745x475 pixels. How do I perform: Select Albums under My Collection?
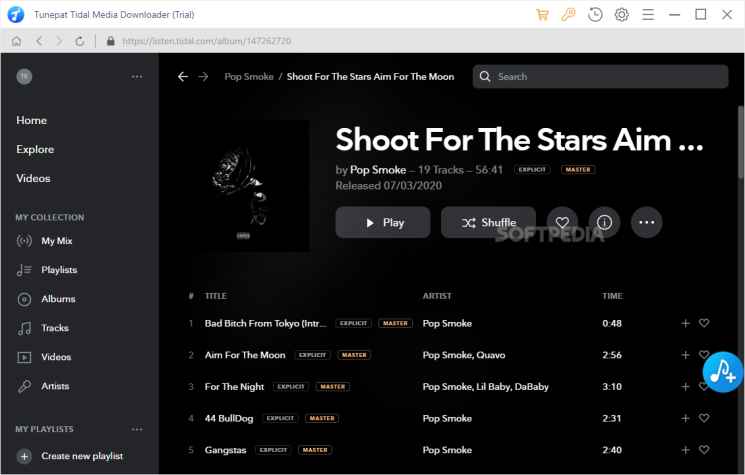click(x=58, y=299)
